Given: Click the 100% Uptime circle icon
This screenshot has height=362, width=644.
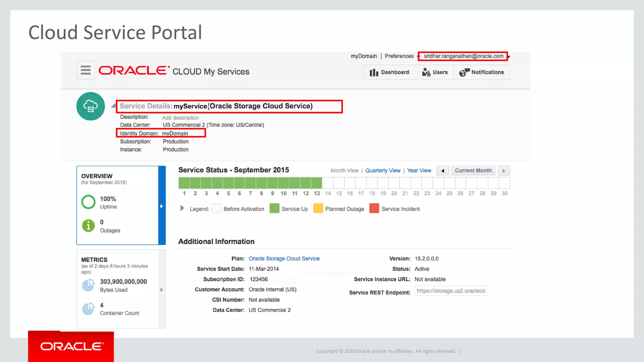Looking at the screenshot, I should click(88, 202).
